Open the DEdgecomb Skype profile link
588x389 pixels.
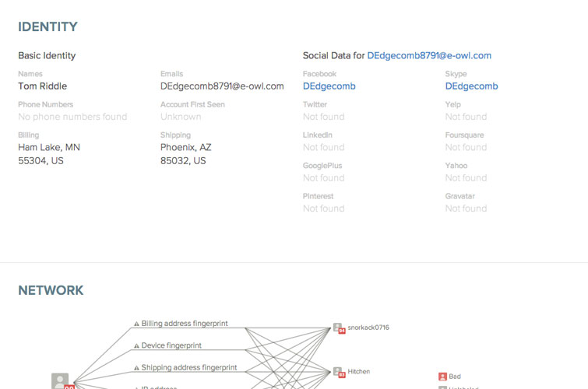click(x=471, y=86)
